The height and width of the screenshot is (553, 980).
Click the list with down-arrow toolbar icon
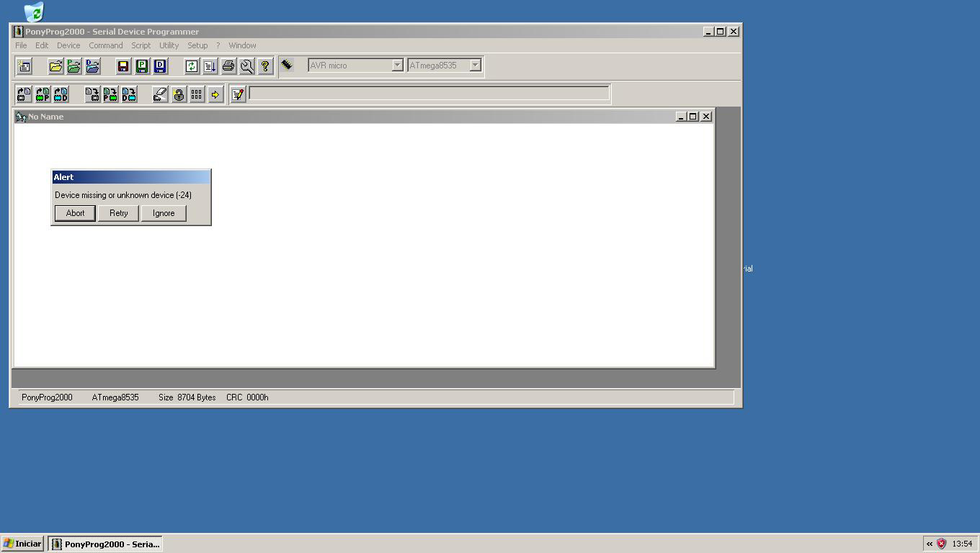tap(210, 66)
